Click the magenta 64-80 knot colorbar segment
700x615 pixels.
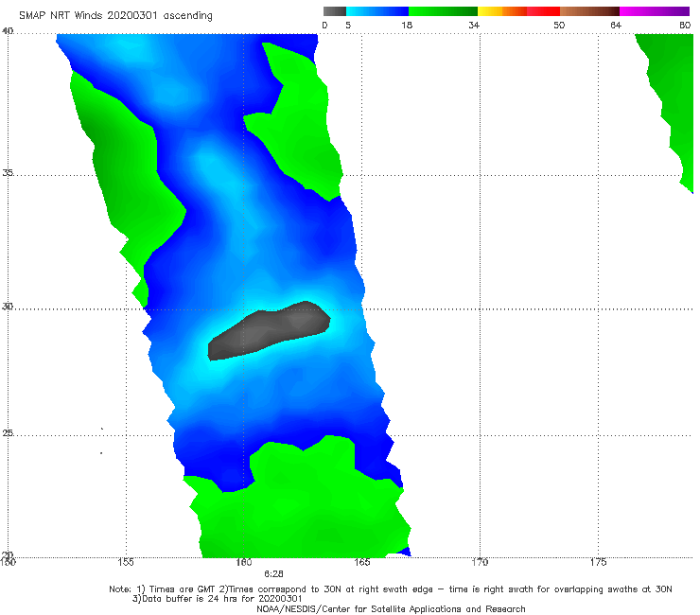coord(655,11)
